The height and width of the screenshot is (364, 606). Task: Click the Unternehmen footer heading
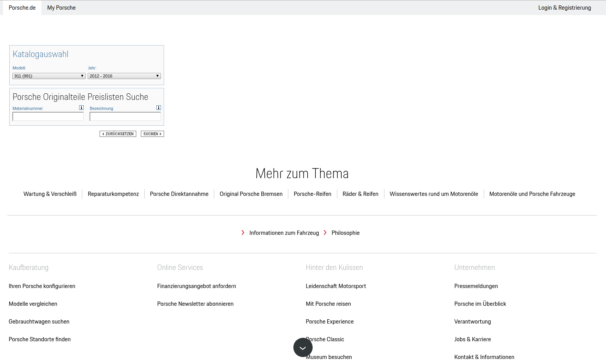[x=474, y=268]
